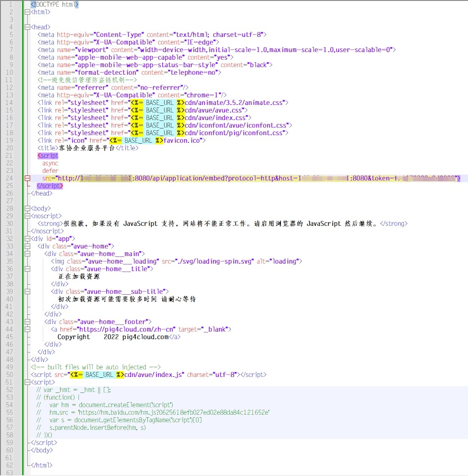The height and width of the screenshot is (476, 468).
Task: Click the <strong> JavaScript warning message line
Action: (222, 224)
